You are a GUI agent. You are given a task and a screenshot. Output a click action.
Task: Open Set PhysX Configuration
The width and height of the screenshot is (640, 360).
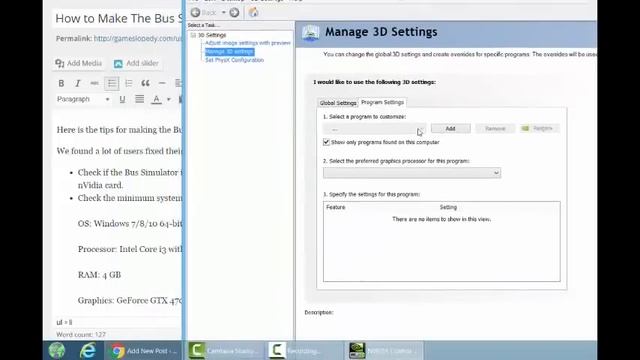234,60
